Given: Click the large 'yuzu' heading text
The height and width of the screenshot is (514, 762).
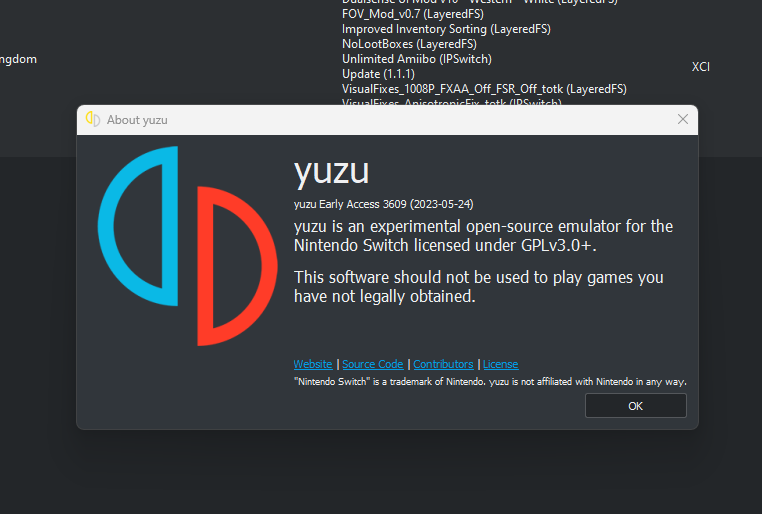Looking at the screenshot, I should pos(331,172).
